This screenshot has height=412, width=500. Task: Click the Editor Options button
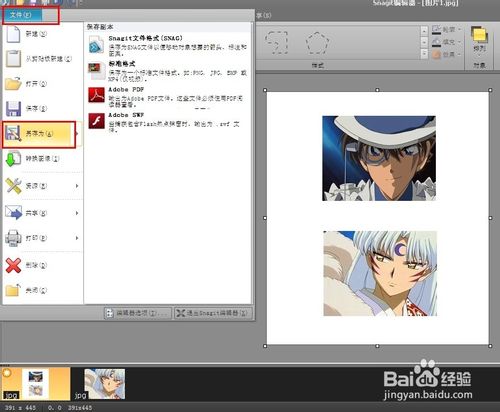click(x=138, y=313)
